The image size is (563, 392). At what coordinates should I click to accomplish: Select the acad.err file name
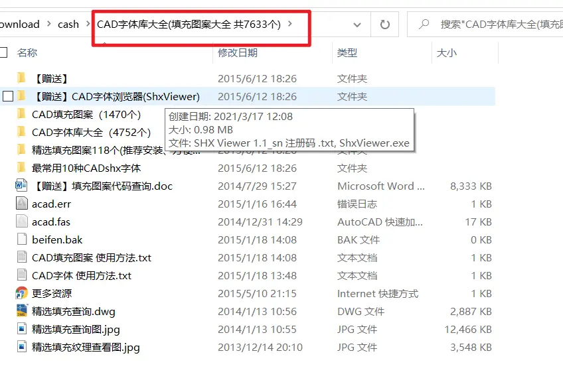(x=51, y=204)
